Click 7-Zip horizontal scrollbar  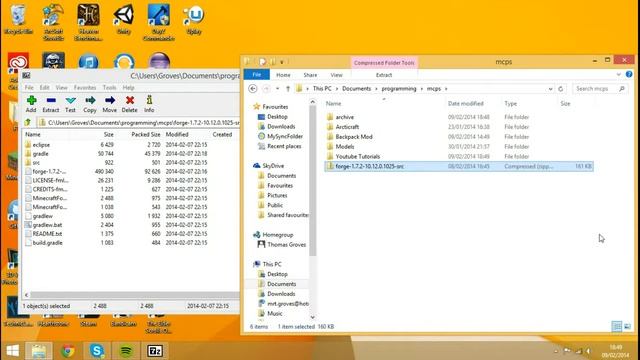pos(135,295)
